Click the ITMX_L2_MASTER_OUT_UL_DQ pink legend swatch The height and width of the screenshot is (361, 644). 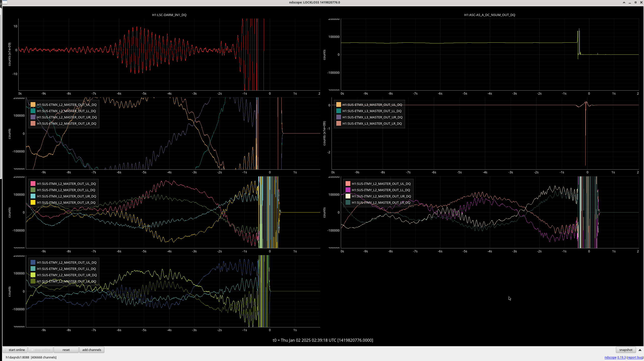[x=33, y=184]
